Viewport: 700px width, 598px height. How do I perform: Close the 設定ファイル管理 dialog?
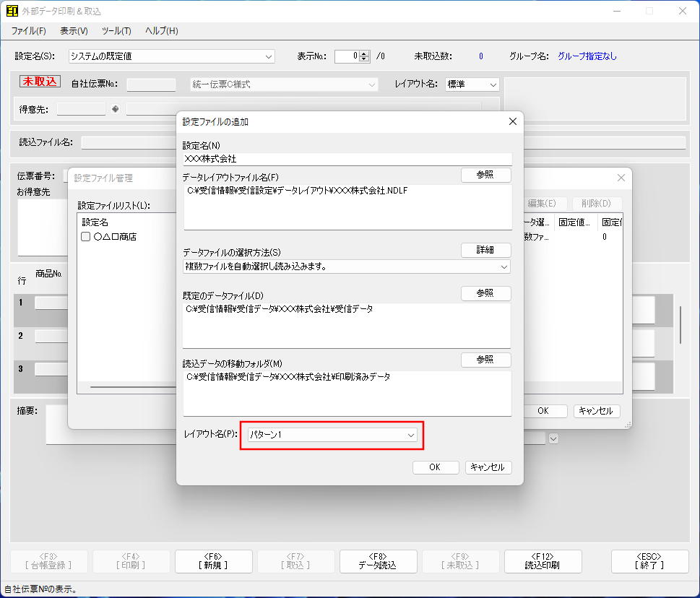[621, 178]
